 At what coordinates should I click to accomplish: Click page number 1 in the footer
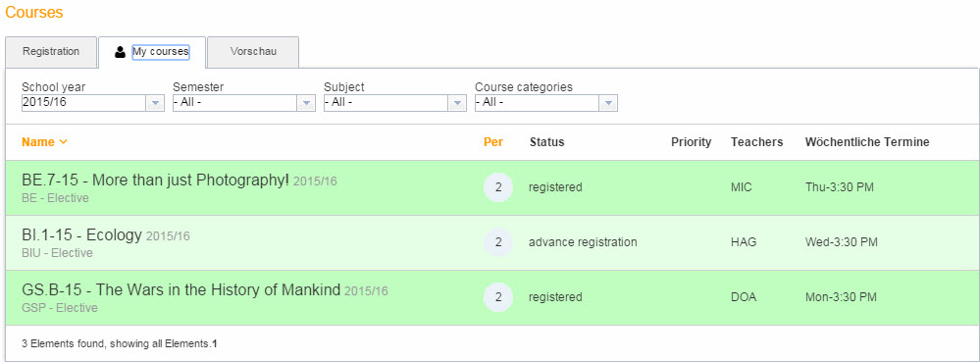pyautogui.click(x=215, y=343)
